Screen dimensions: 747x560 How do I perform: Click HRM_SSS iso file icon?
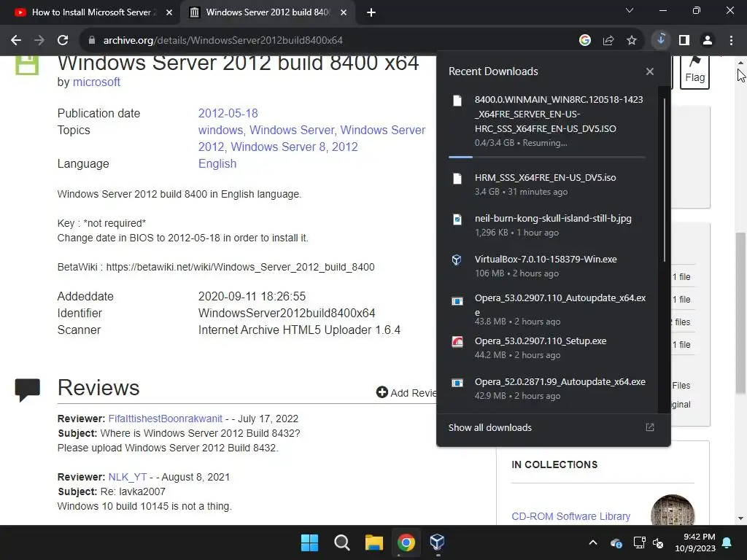[457, 179]
